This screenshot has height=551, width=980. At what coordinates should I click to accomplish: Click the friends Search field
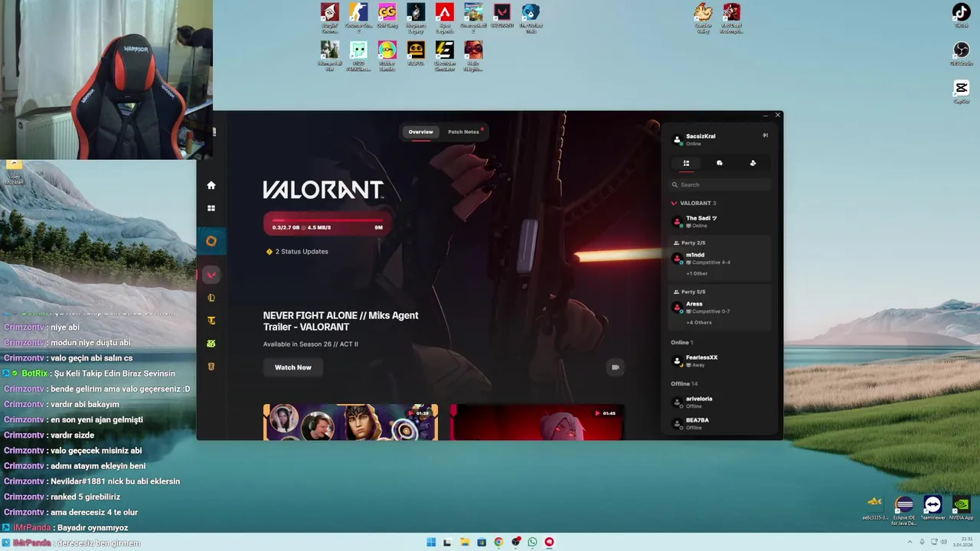pos(720,184)
